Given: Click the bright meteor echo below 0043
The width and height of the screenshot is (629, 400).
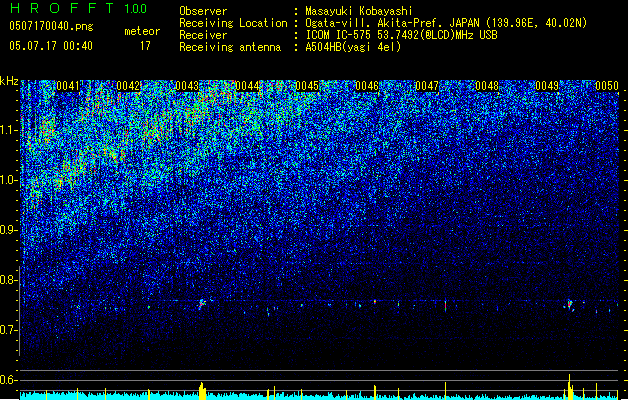Looking at the screenshot, I should coord(202,304).
